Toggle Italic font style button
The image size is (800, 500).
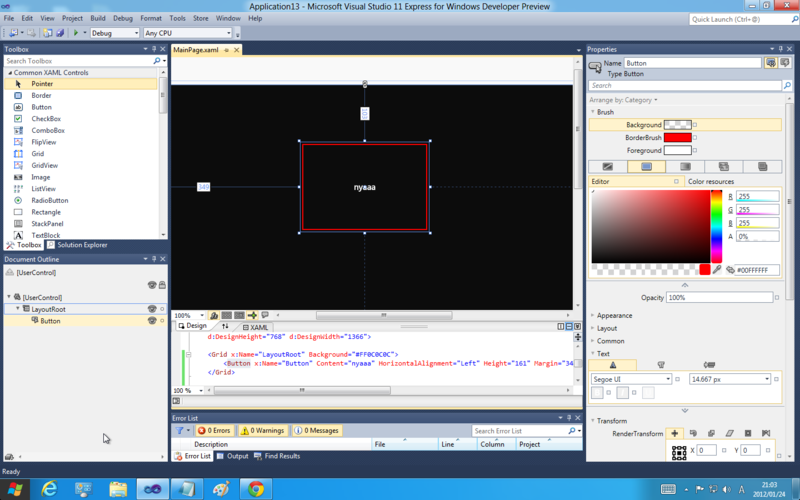point(622,392)
